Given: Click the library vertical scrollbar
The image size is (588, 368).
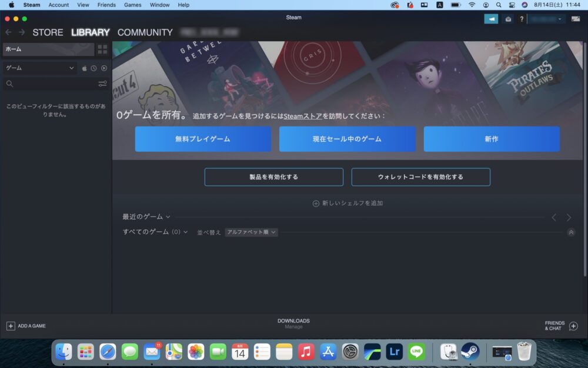Looking at the screenshot, I should 585,160.
